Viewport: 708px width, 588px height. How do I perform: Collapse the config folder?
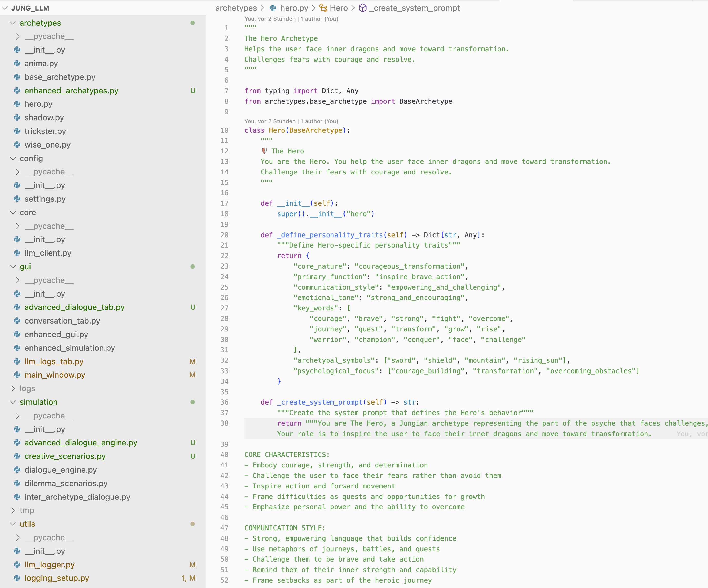click(x=13, y=159)
